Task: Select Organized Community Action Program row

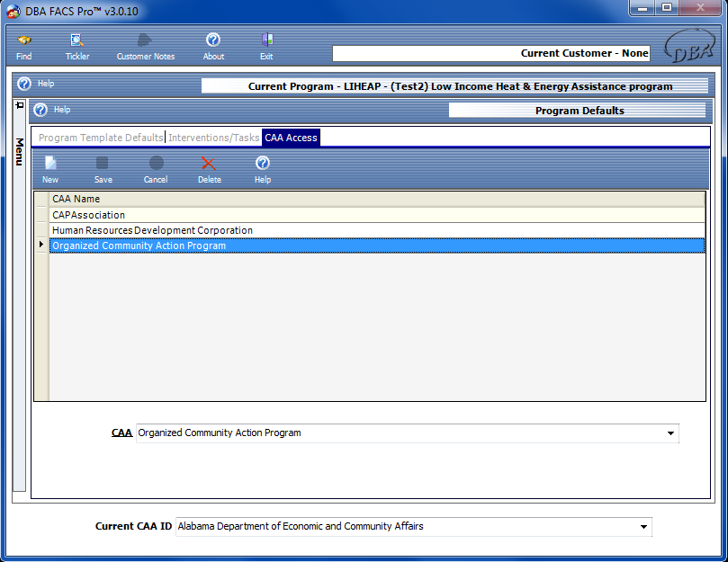Action: click(x=377, y=246)
